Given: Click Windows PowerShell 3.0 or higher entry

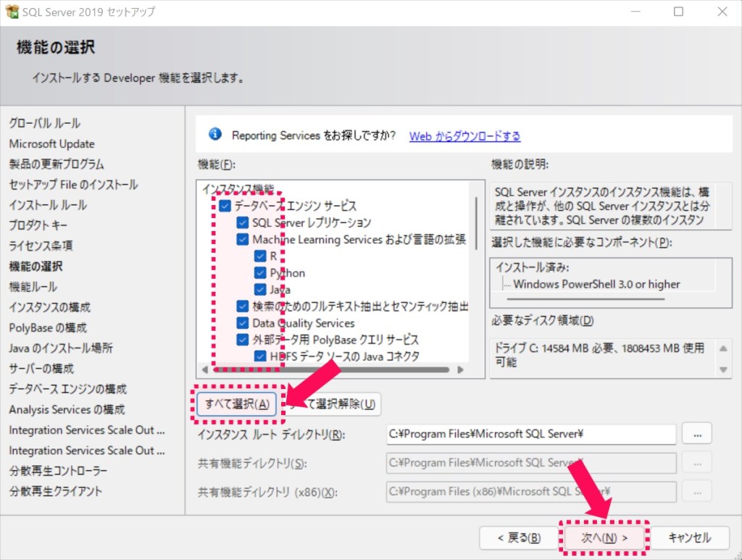Looking at the screenshot, I should 596,284.
